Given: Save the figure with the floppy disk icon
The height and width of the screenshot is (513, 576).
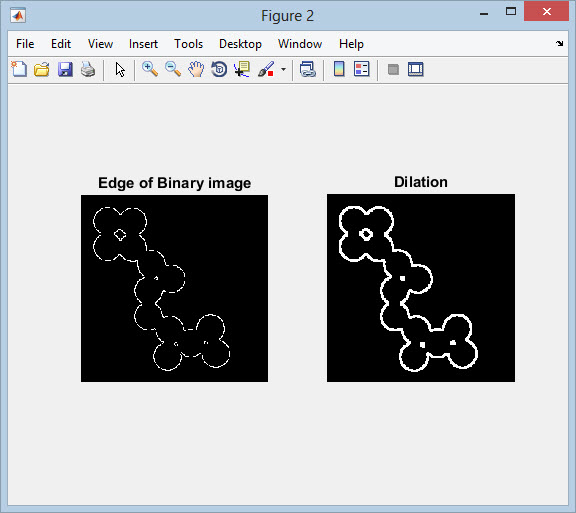Looking at the screenshot, I should click(65, 69).
